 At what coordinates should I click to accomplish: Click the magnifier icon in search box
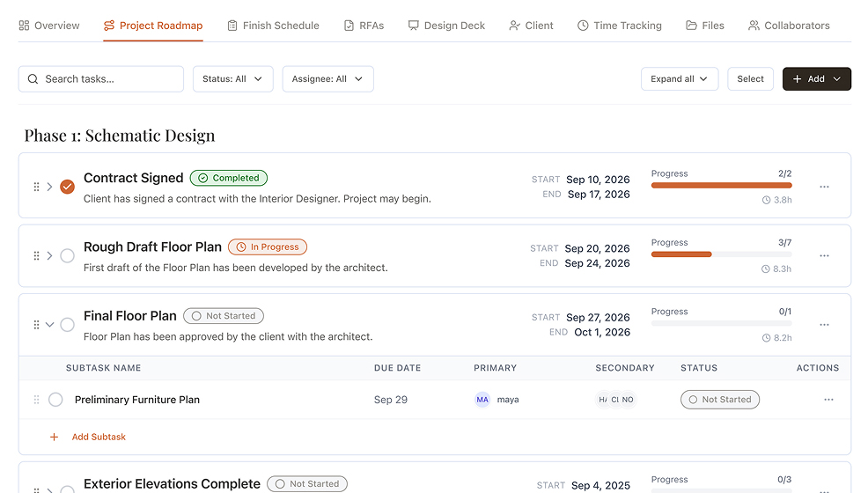click(x=33, y=79)
